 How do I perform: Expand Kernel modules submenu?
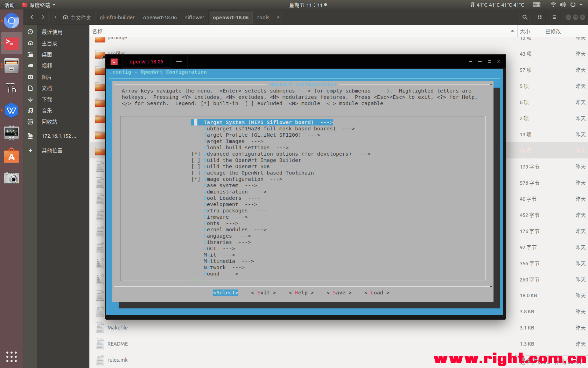pos(235,230)
